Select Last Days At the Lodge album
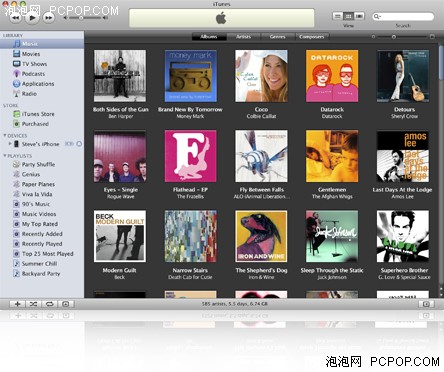 tap(403, 156)
